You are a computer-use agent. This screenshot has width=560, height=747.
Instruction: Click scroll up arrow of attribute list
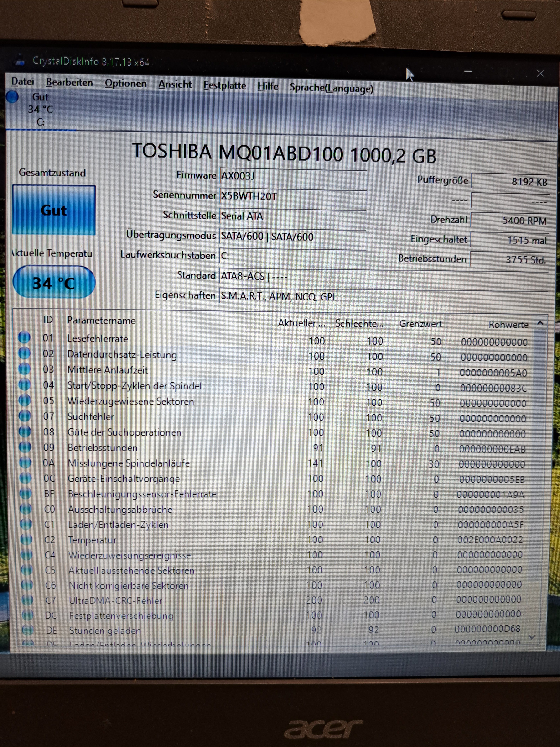(540, 323)
